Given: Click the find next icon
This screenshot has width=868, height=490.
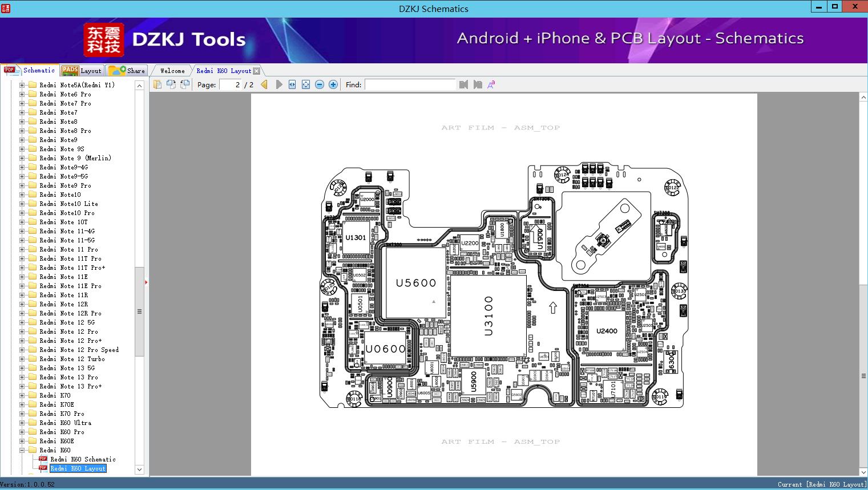Looking at the screenshot, I should tap(478, 84).
